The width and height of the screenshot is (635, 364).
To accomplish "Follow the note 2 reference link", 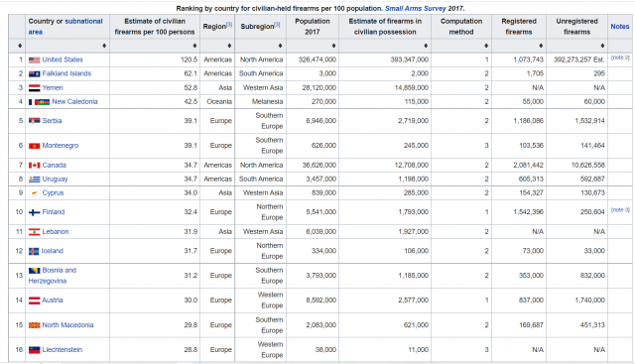I will tap(620, 58).
